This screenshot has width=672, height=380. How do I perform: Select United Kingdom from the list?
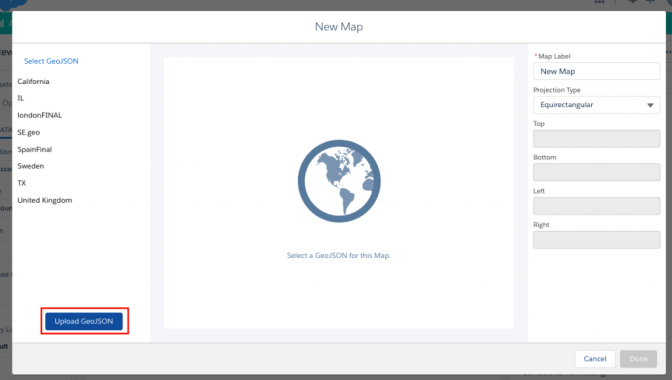point(45,200)
